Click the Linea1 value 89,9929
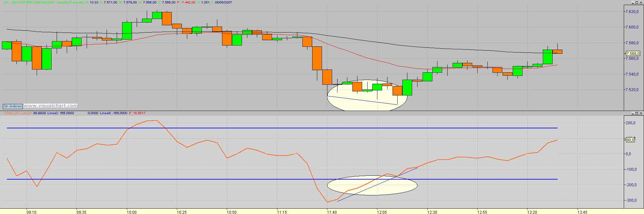The width and height of the screenshot is (644, 214). click(40, 113)
